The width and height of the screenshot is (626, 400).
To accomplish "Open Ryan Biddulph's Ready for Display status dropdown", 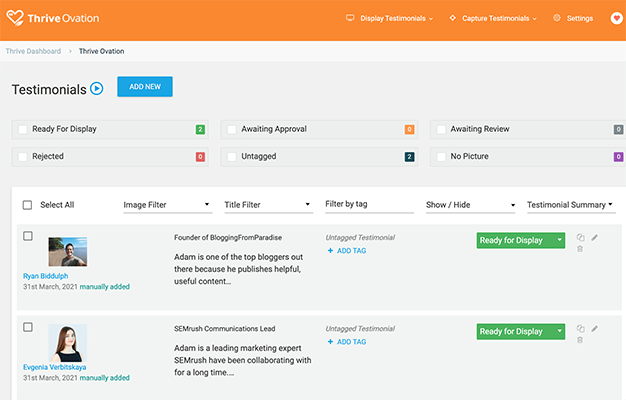I will click(559, 240).
